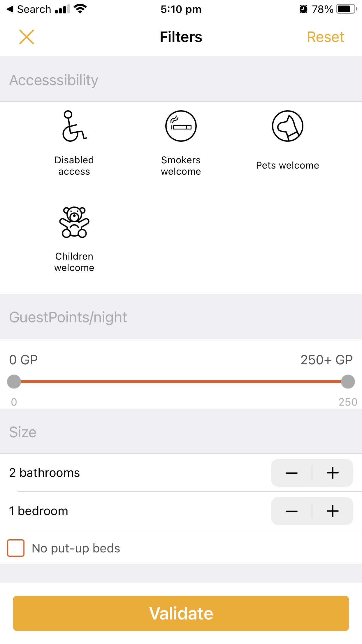
Task: Tap the Wi-Fi icon in status bar
Action: tap(80, 9)
